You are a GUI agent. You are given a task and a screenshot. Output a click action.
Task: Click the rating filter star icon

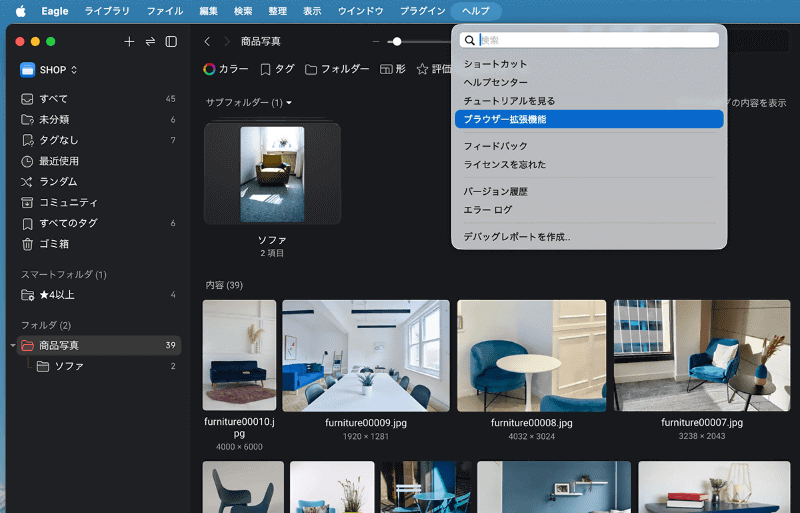pos(422,69)
